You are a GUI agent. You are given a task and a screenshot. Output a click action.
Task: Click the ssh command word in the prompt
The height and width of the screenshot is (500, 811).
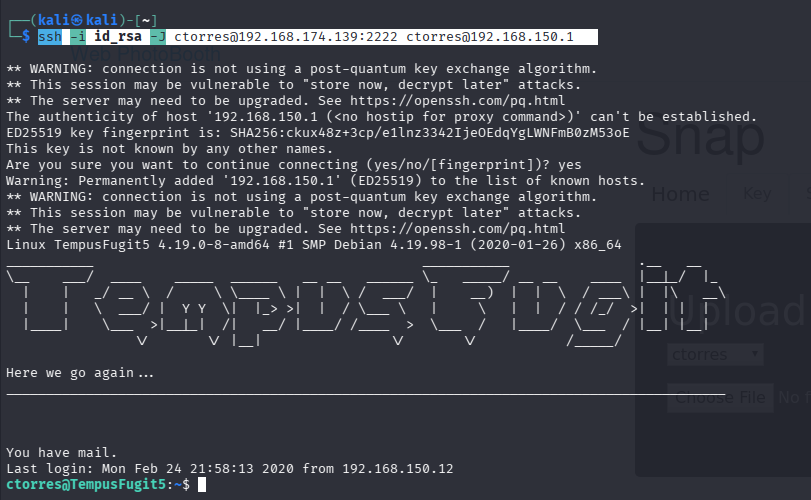50,37
